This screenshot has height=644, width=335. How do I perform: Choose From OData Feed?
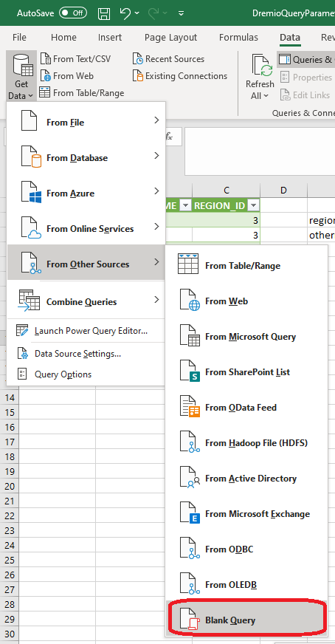(246, 407)
